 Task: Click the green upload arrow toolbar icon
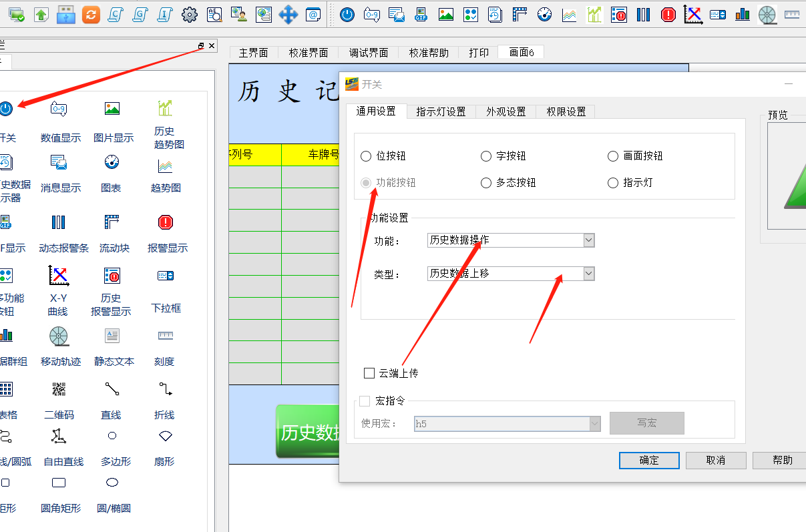click(x=41, y=14)
